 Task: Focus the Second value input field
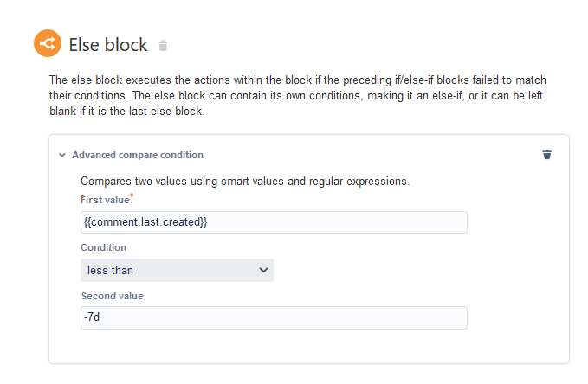(x=274, y=317)
